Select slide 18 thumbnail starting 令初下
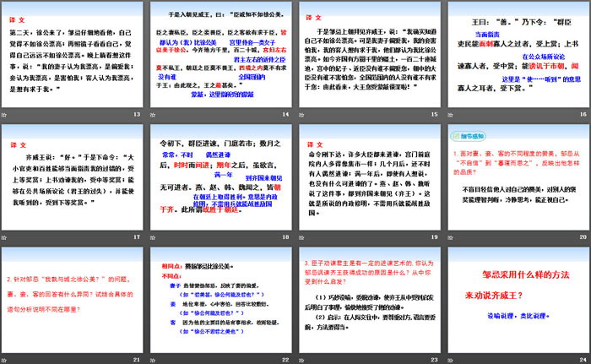 click(221, 177)
